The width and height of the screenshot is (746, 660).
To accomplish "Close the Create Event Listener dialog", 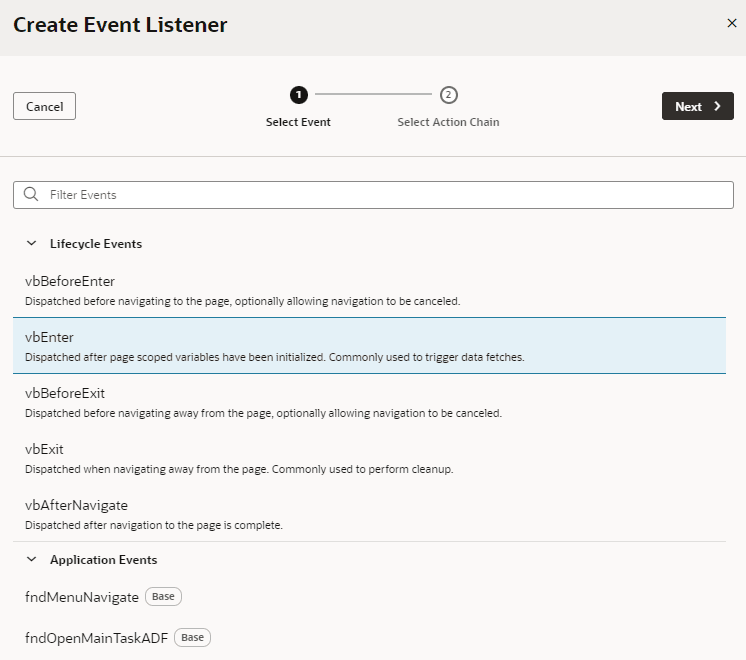I will [732, 23].
